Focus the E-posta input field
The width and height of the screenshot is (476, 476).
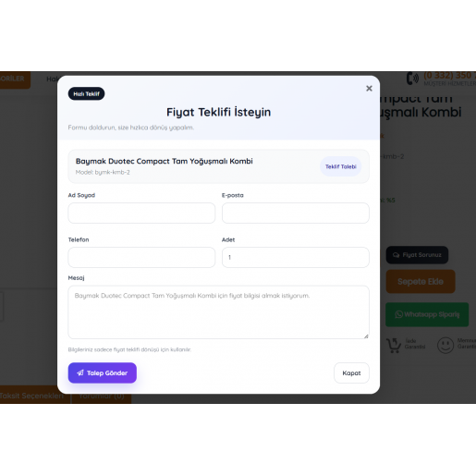(x=296, y=213)
